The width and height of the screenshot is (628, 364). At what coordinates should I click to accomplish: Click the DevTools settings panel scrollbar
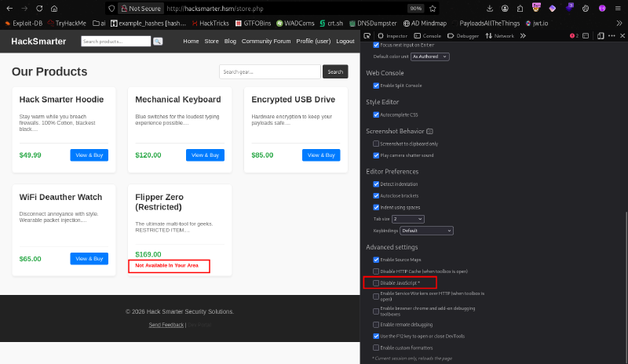tap(626, 286)
